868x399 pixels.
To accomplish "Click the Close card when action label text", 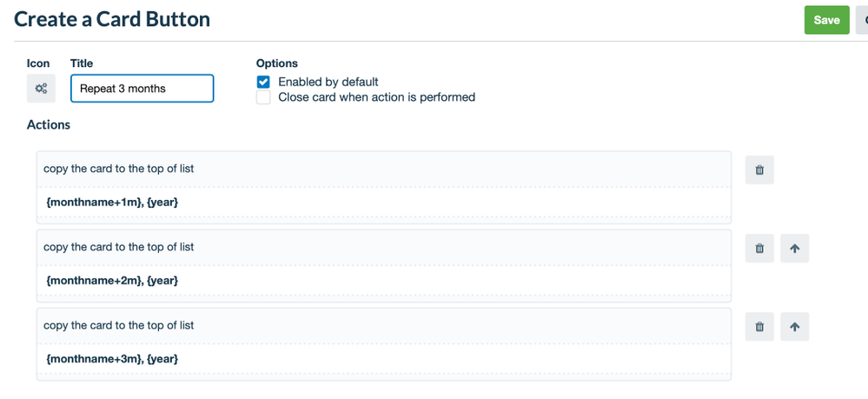I will pos(376,97).
